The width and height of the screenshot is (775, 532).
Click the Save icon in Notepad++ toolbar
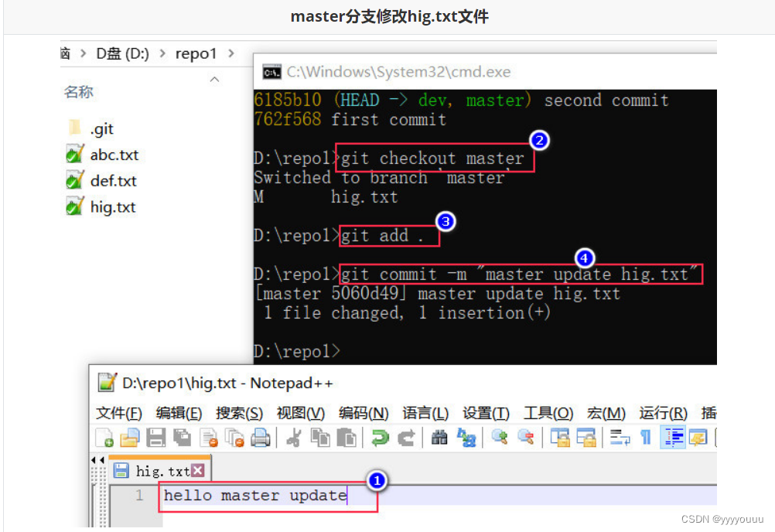(x=155, y=438)
